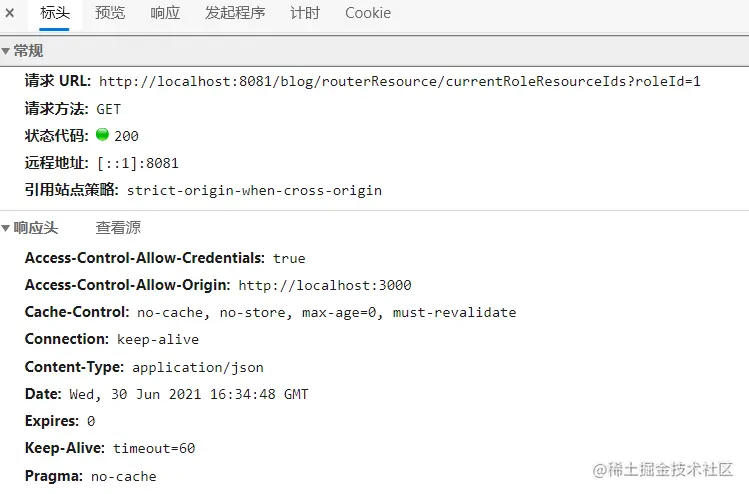
Task: Select the 标头 tab
Action: [54, 13]
